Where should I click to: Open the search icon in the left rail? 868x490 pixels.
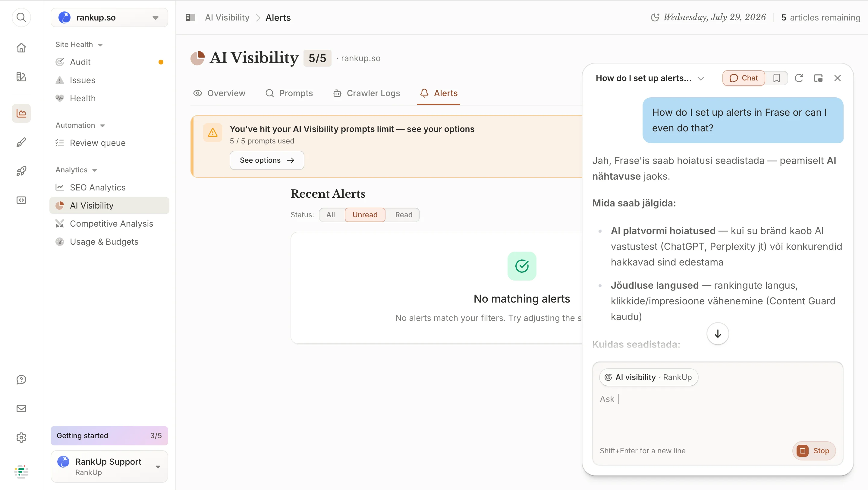pos(21,17)
